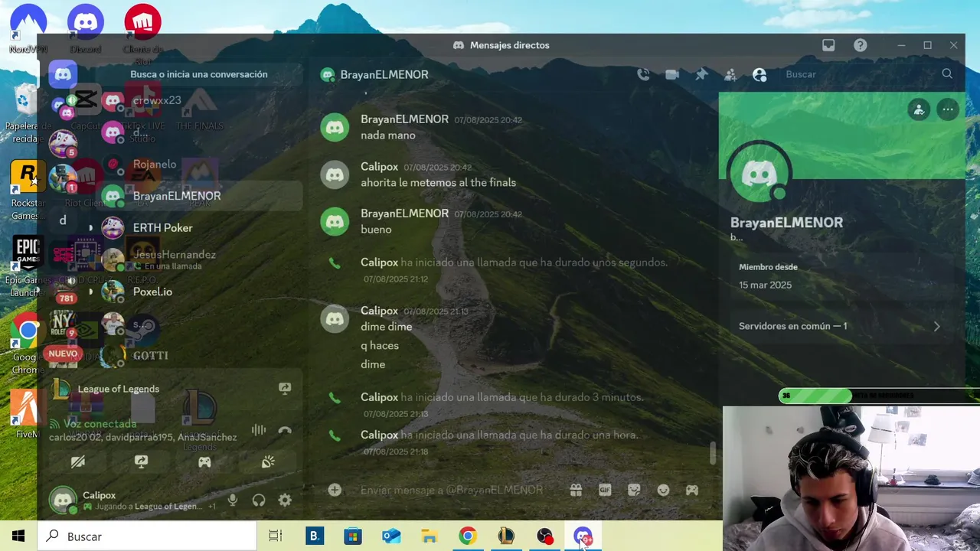The image size is (980, 551).
Task: Open Poxel.io conversation
Action: (199, 292)
